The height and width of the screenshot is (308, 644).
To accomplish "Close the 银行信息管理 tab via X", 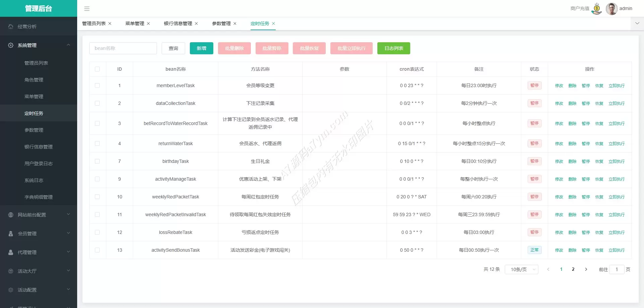I will 196,23.
